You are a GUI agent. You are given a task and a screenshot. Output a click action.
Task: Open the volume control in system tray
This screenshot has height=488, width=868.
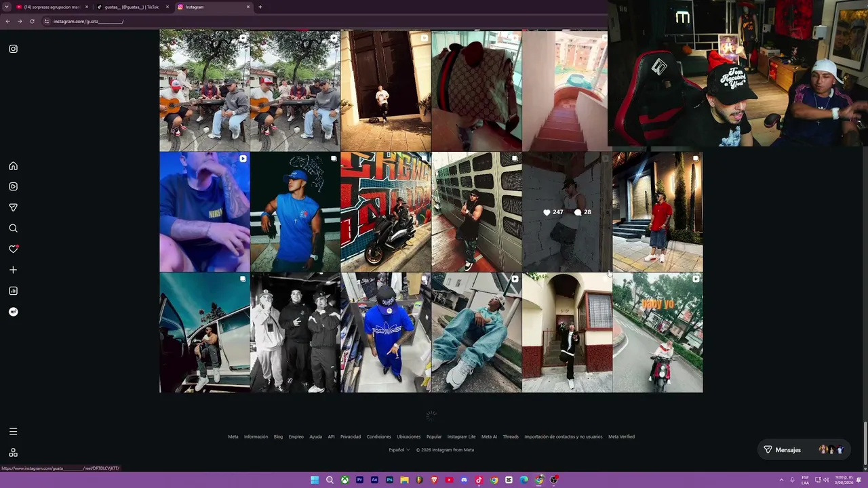826,480
